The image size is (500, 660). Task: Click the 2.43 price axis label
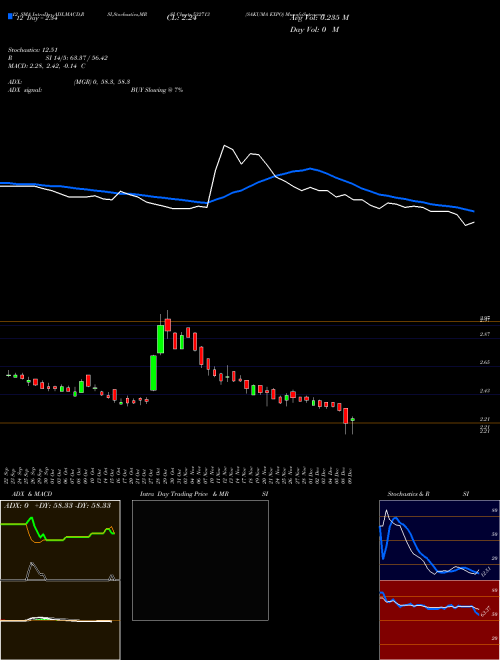pos(485,391)
